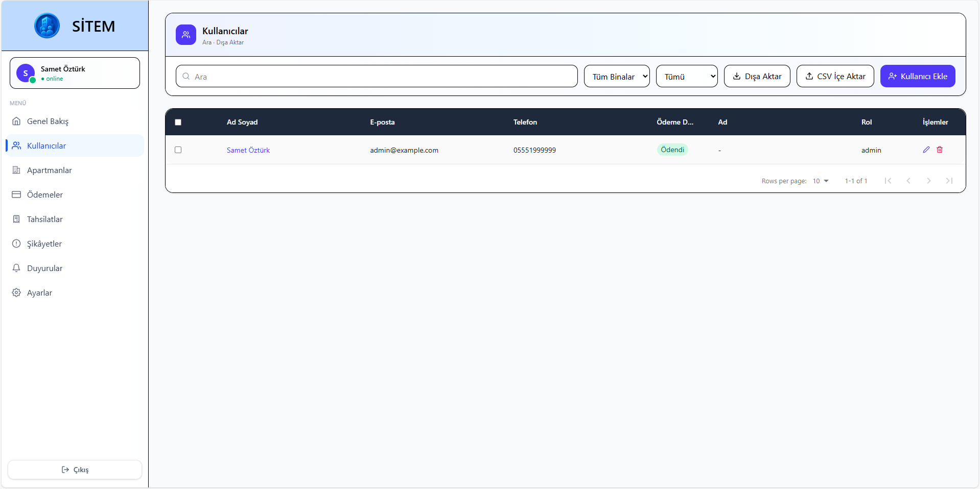Click the pencil edit icon for Samet Öztürk
980x489 pixels.
pos(926,150)
